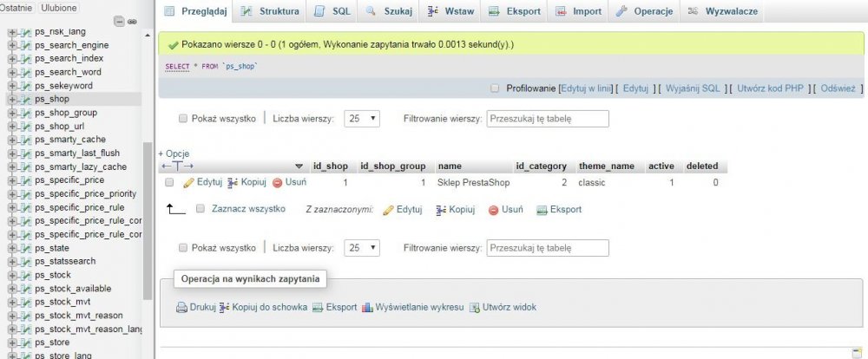The image size is (868, 359).
Task: Open the upper Liczba wierszy dropdown
Action: (362, 119)
